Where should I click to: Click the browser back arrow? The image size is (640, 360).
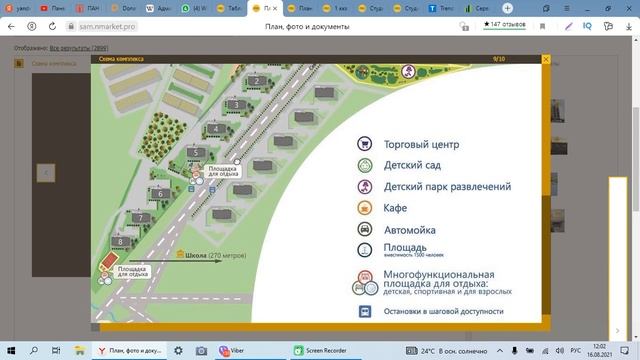11,27
